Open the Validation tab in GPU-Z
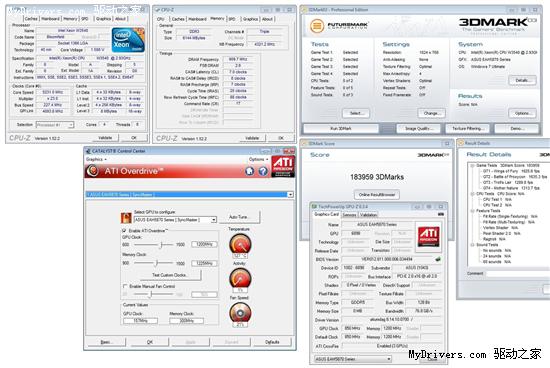This screenshot has height=368, width=550. click(x=369, y=215)
